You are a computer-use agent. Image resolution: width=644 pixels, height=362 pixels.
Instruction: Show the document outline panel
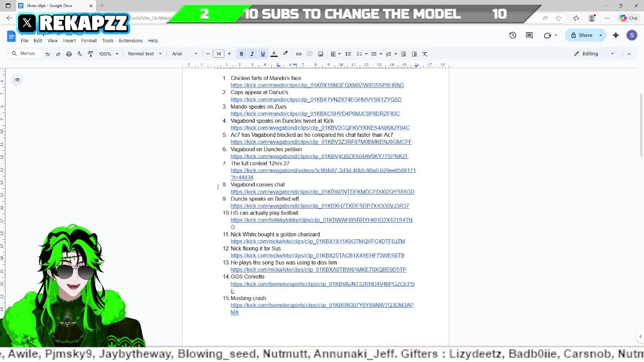[17, 80]
